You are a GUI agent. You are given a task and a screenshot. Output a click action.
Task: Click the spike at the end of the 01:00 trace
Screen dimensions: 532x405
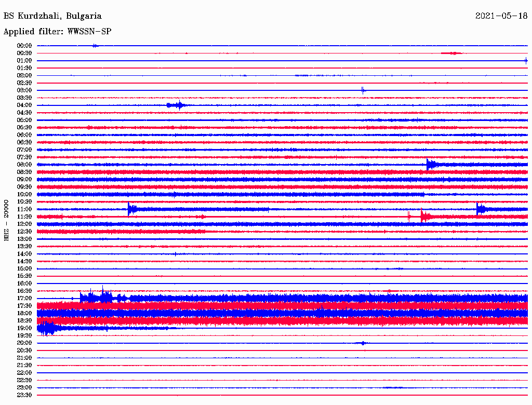tap(526, 61)
